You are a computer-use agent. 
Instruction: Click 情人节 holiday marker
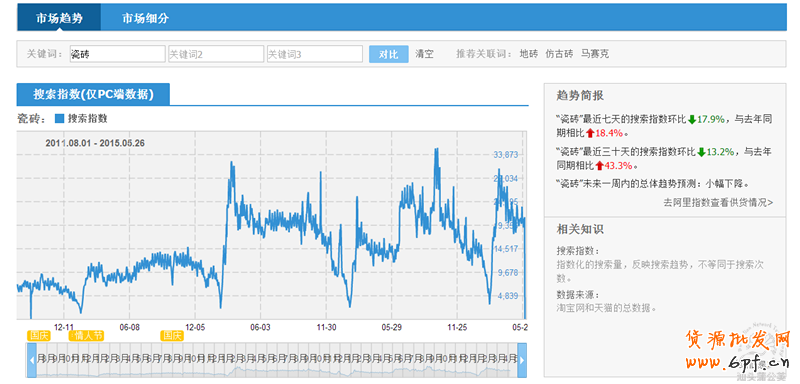[x=86, y=336]
